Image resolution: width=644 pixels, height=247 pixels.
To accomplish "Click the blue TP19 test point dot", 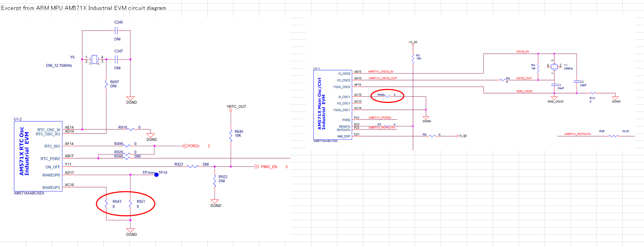I will (156, 175).
